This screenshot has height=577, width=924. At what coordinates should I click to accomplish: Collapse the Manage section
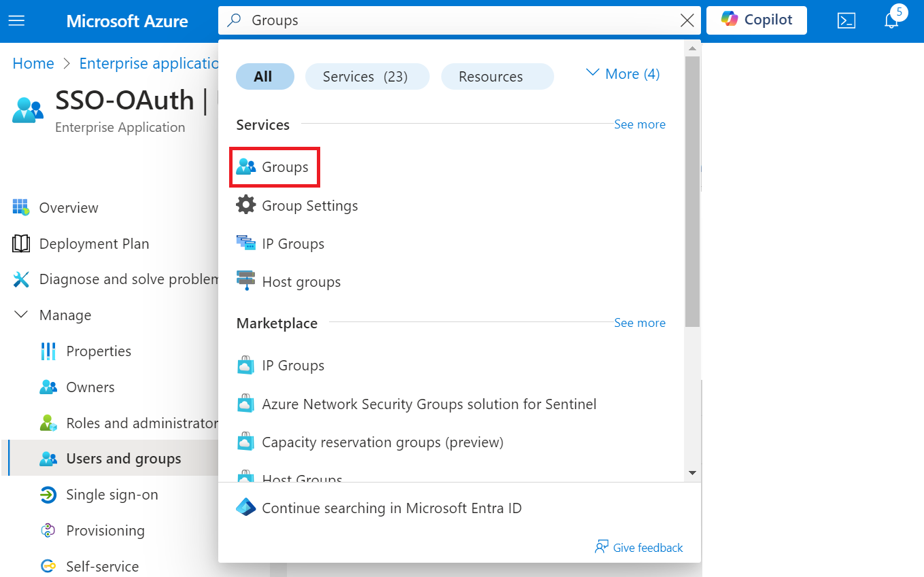21,315
